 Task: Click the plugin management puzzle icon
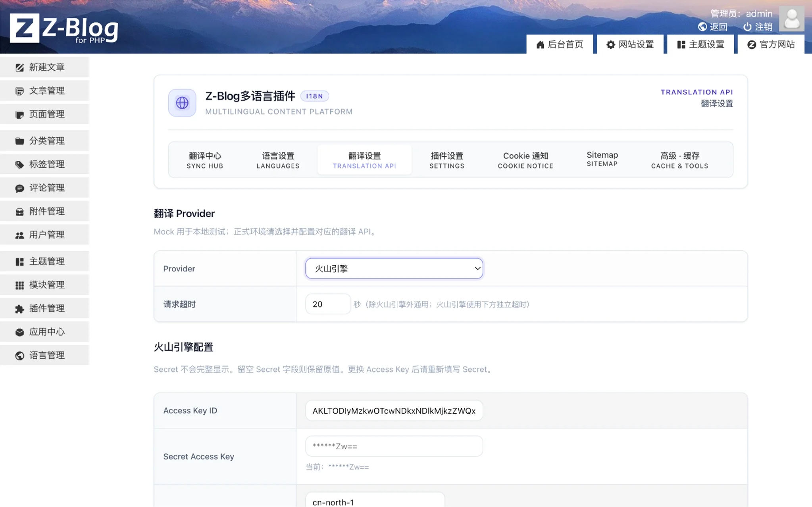pos(19,309)
